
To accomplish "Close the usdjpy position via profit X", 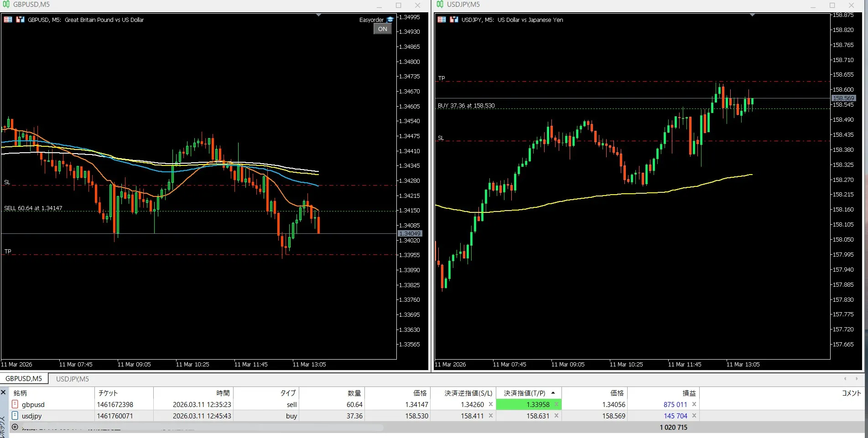I will pyautogui.click(x=694, y=416).
